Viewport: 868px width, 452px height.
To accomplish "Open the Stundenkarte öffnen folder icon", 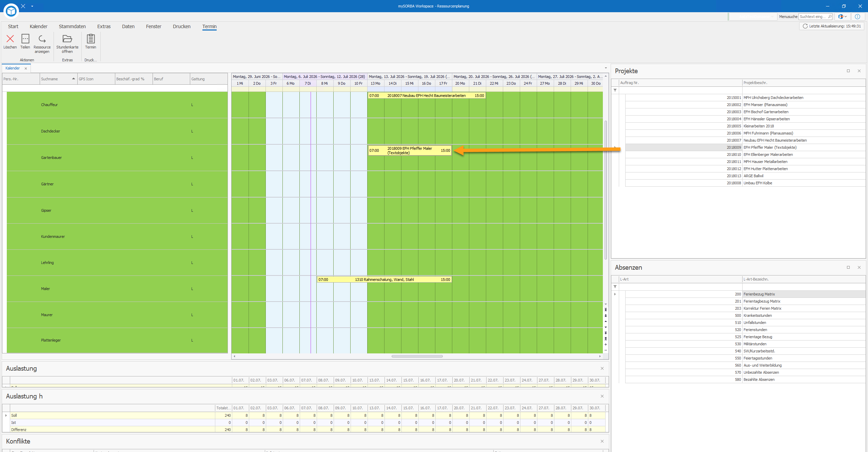I will click(67, 39).
